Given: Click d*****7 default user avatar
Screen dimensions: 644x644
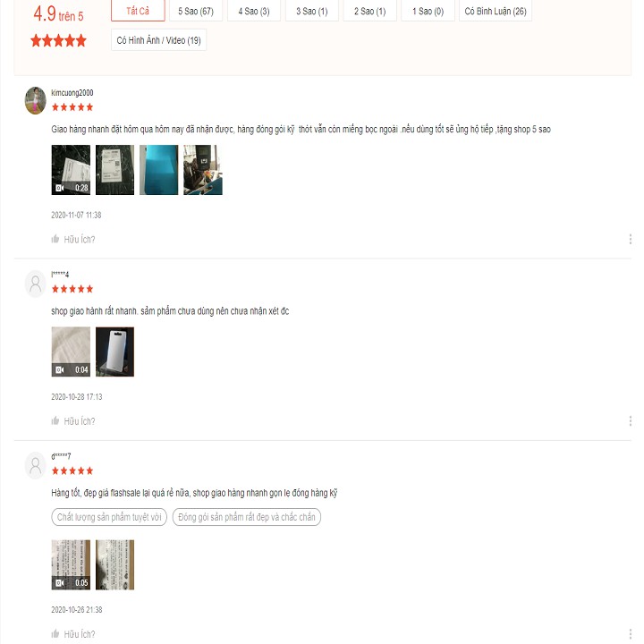Looking at the screenshot, I should (35, 466).
